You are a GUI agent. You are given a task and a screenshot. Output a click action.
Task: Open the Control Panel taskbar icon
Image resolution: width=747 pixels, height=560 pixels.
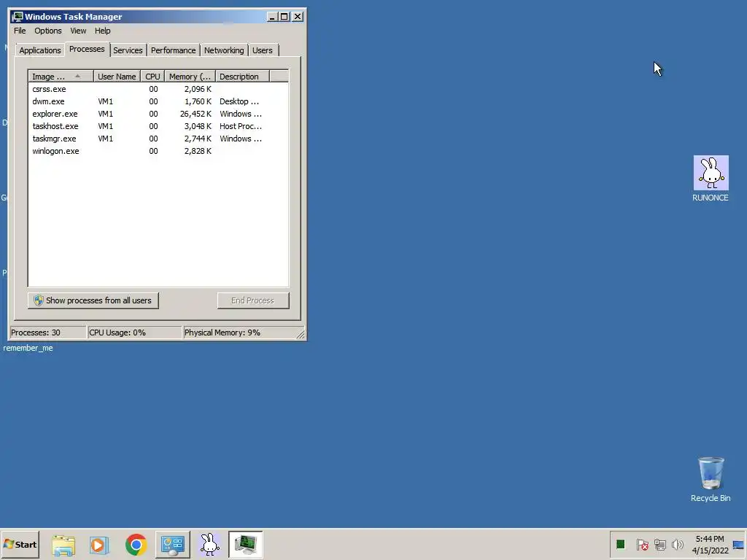coord(172,545)
